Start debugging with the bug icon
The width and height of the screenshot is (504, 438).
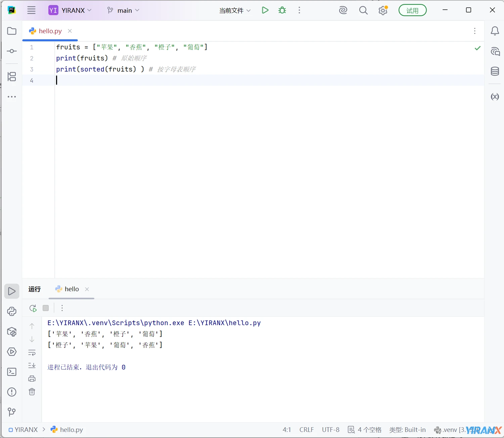(x=282, y=10)
